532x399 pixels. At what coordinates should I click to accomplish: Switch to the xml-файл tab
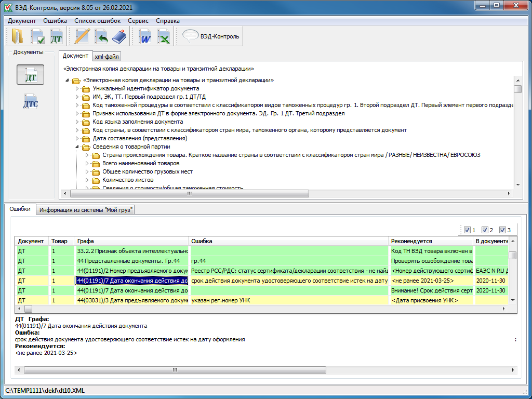coord(107,57)
